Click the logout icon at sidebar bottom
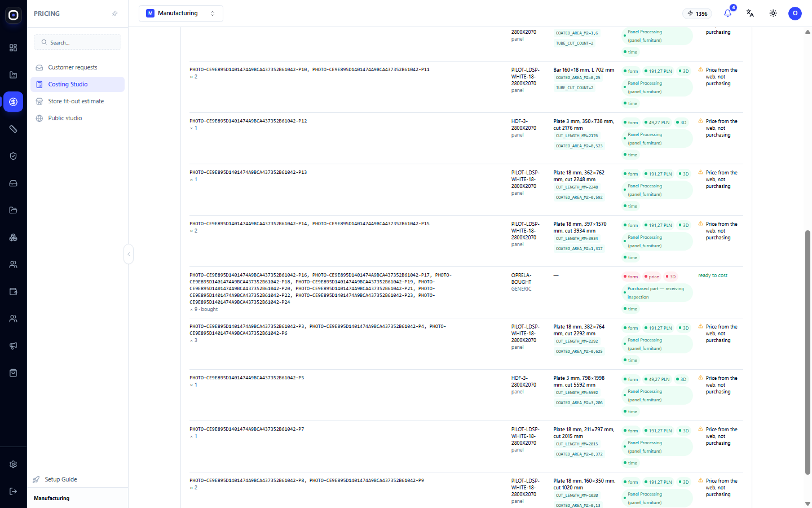Screen dimensions: 812x508 click(x=14, y=492)
